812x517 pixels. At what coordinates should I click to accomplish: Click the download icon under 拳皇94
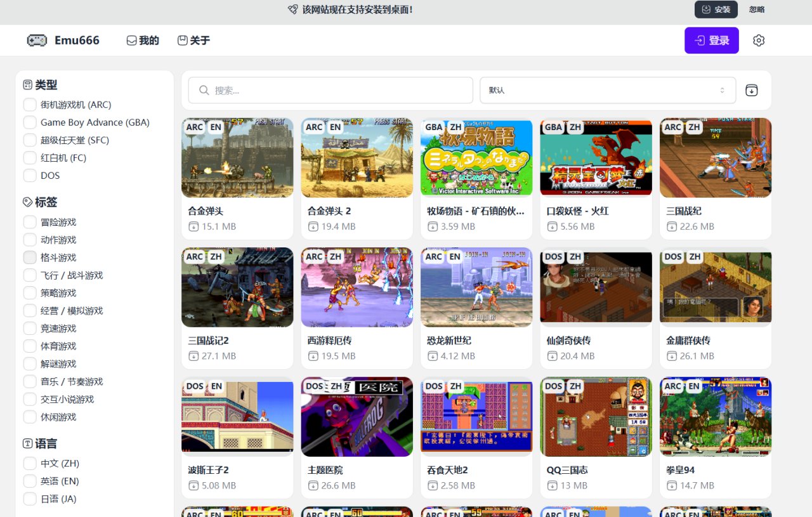pyautogui.click(x=671, y=485)
